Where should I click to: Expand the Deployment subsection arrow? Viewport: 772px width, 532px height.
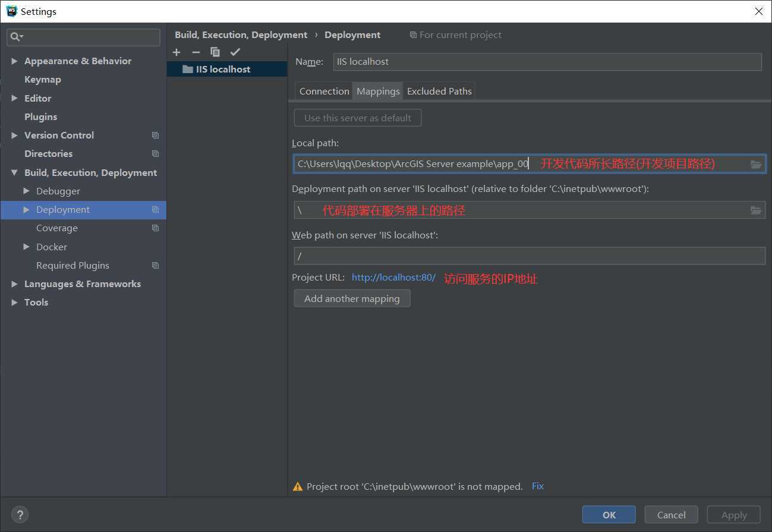pos(26,210)
